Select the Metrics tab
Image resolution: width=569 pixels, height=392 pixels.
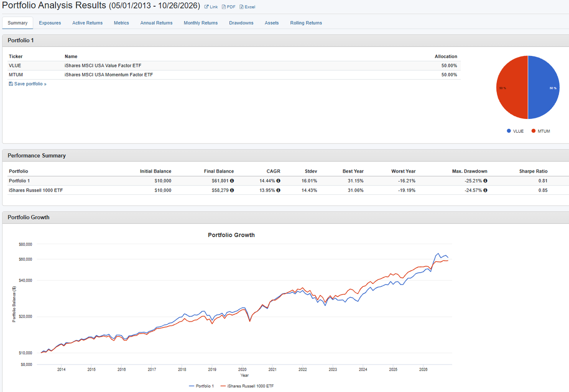[x=121, y=23]
